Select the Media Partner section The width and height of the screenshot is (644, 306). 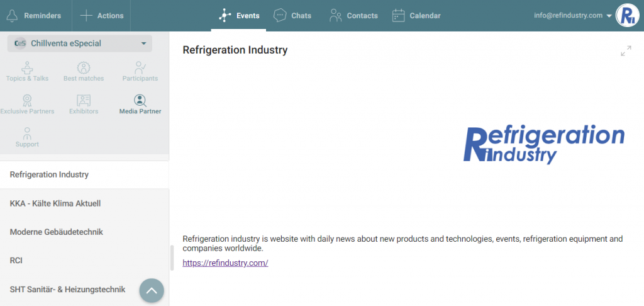pos(140,105)
